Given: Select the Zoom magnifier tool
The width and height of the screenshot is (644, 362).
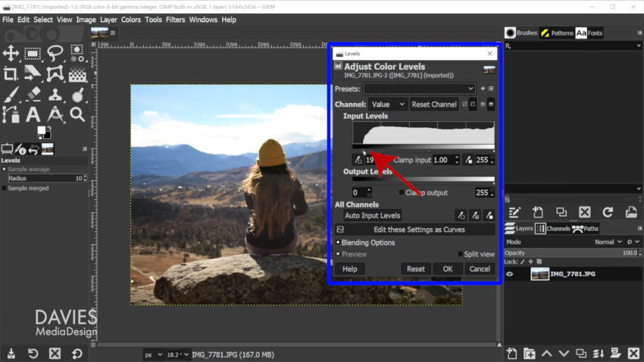Looking at the screenshot, I should (77, 114).
